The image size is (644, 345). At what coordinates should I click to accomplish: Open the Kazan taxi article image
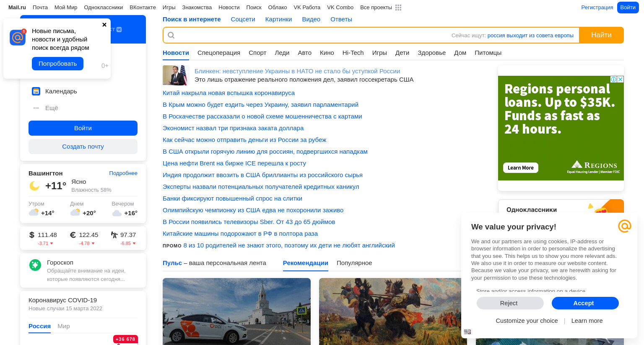pyautogui.click(x=236, y=312)
